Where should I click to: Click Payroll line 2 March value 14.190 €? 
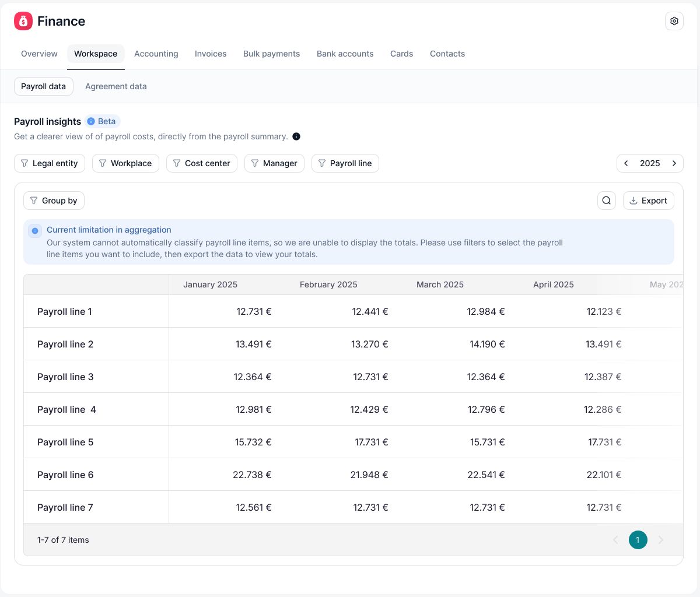(x=487, y=344)
